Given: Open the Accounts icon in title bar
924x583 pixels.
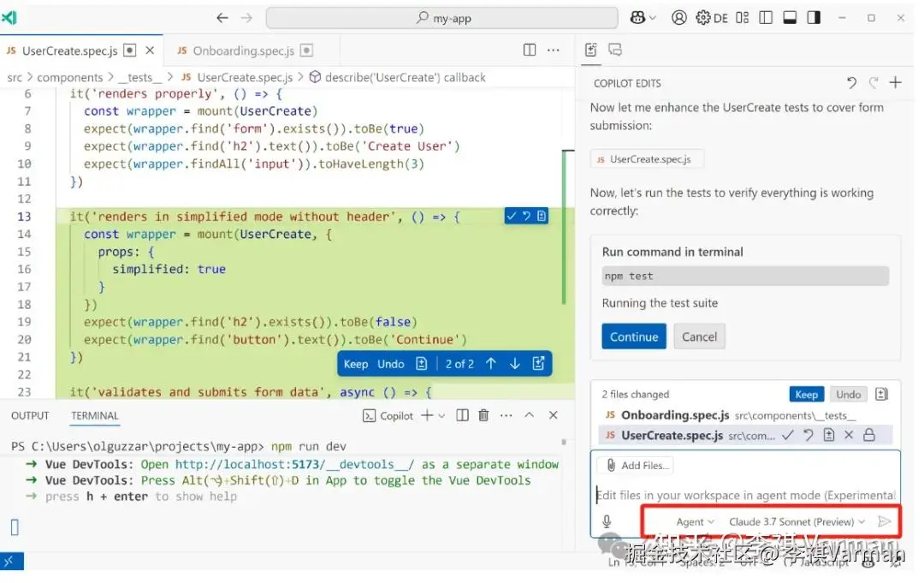Looking at the screenshot, I should click(x=678, y=18).
